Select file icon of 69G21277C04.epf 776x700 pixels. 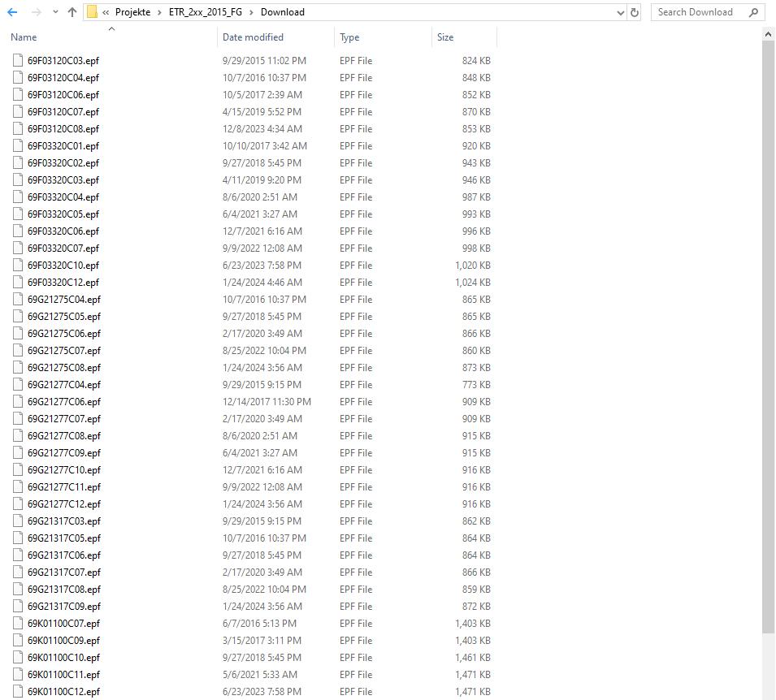(18, 384)
